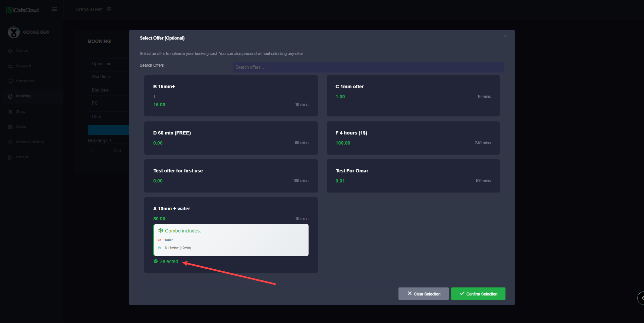Open Balance history in the sidebar

tap(30, 142)
